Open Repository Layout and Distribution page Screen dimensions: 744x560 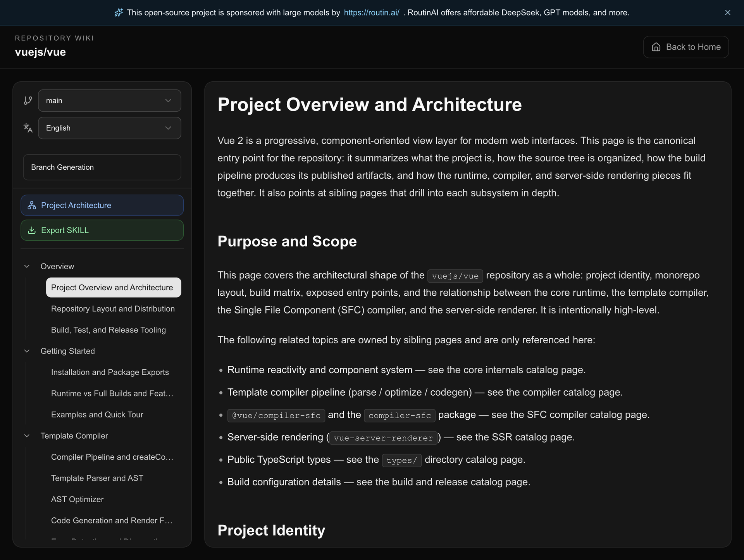tap(113, 309)
